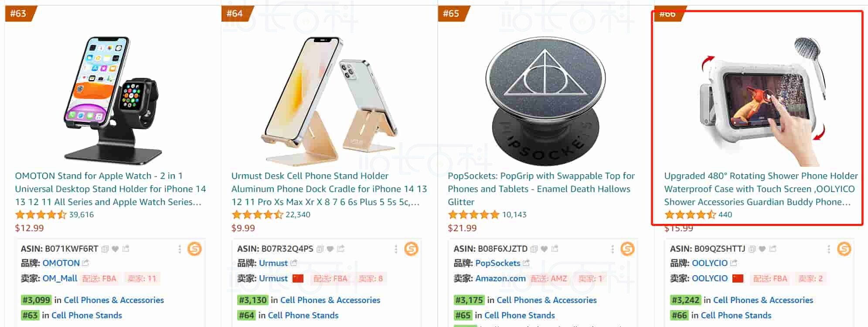Click the Cell Phone Stands category link under #63
The width and height of the screenshot is (868, 327).
click(86, 315)
